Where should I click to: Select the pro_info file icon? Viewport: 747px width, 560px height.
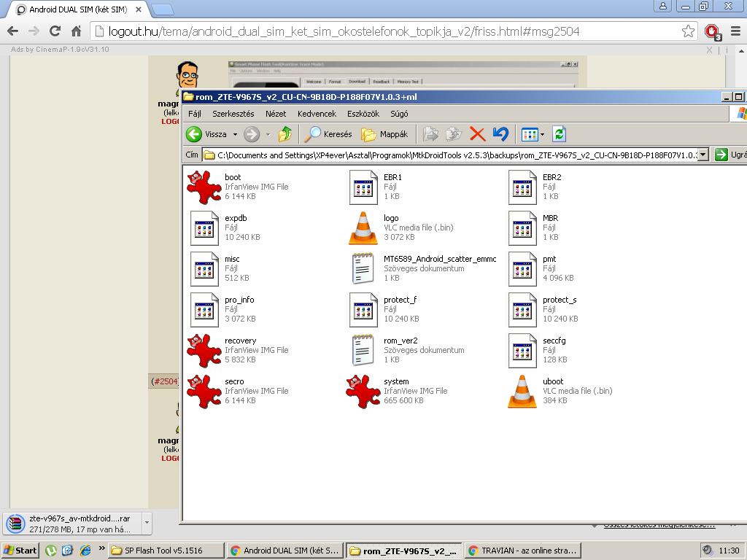(204, 310)
